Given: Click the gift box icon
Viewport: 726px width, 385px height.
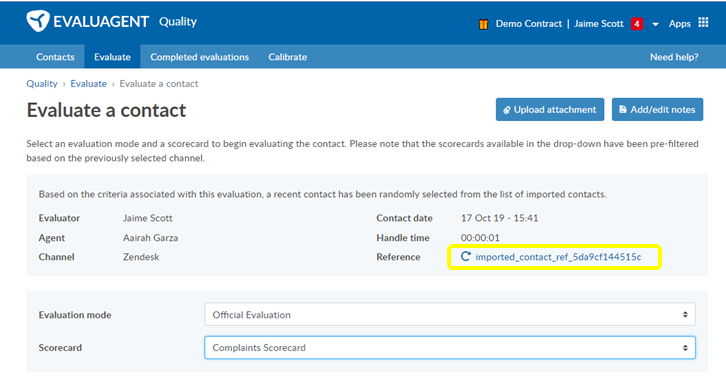Looking at the screenshot, I should pyautogui.click(x=483, y=24).
